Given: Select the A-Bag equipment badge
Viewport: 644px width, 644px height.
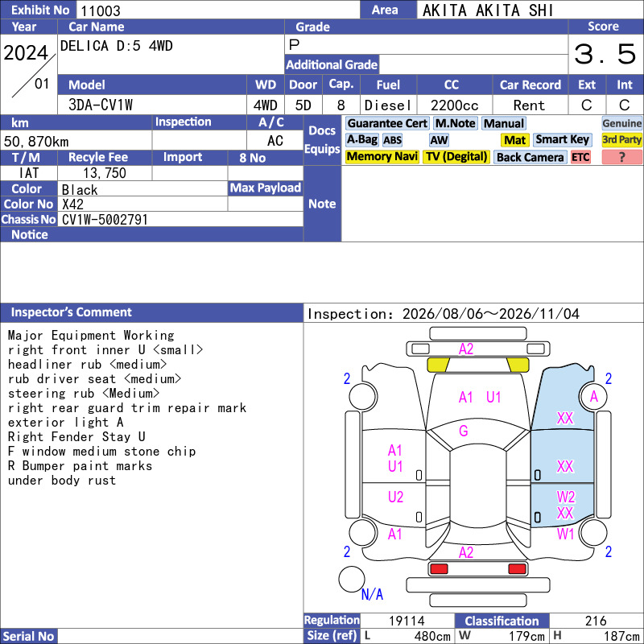Looking at the screenshot, I should [361, 139].
